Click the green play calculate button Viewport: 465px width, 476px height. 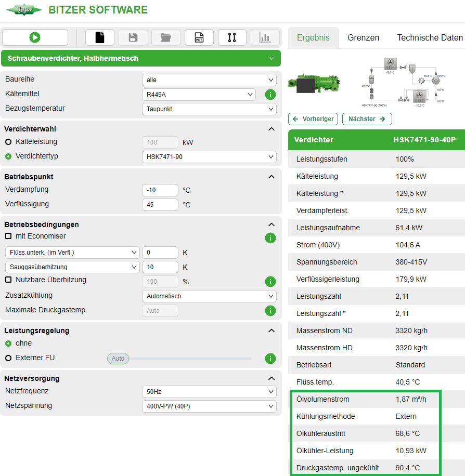(35, 37)
